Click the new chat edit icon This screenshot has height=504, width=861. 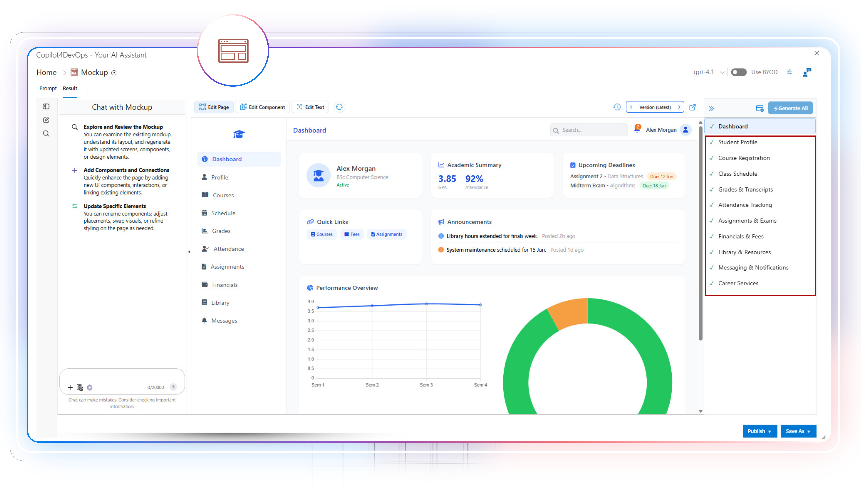46,120
